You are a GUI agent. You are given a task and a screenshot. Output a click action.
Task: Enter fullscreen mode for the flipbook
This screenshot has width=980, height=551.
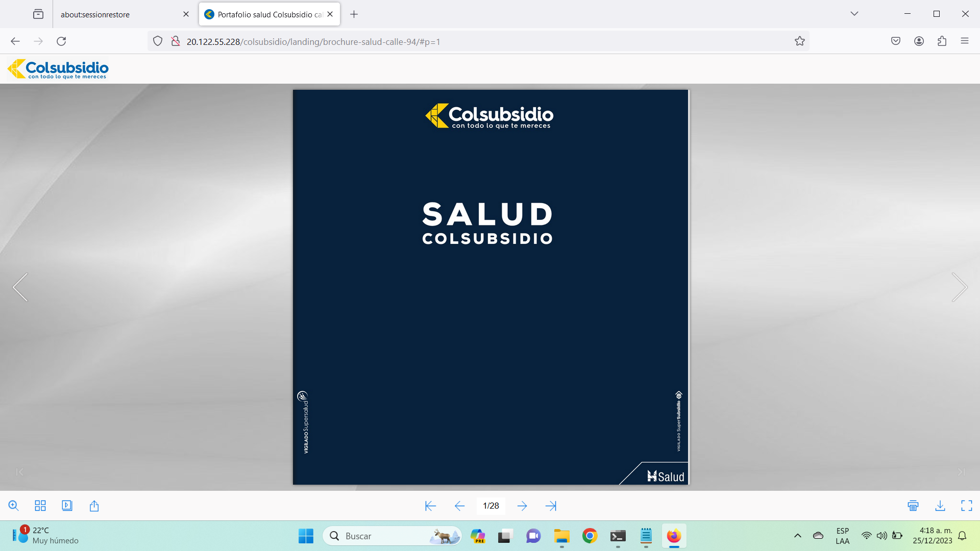[967, 506]
